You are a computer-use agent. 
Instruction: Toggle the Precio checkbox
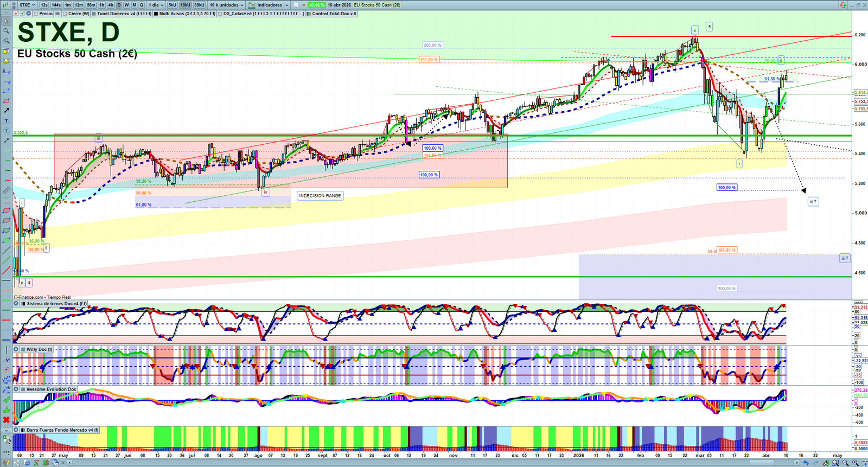click(x=35, y=14)
